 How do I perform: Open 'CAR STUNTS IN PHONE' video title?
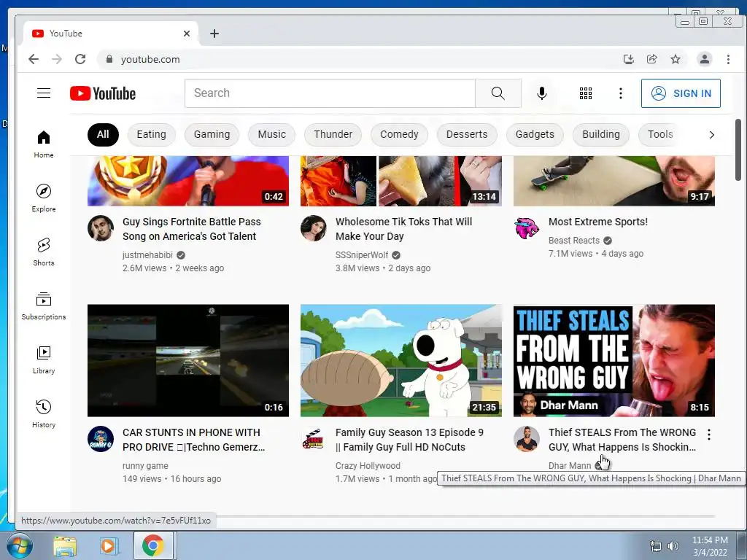[193, 440]
